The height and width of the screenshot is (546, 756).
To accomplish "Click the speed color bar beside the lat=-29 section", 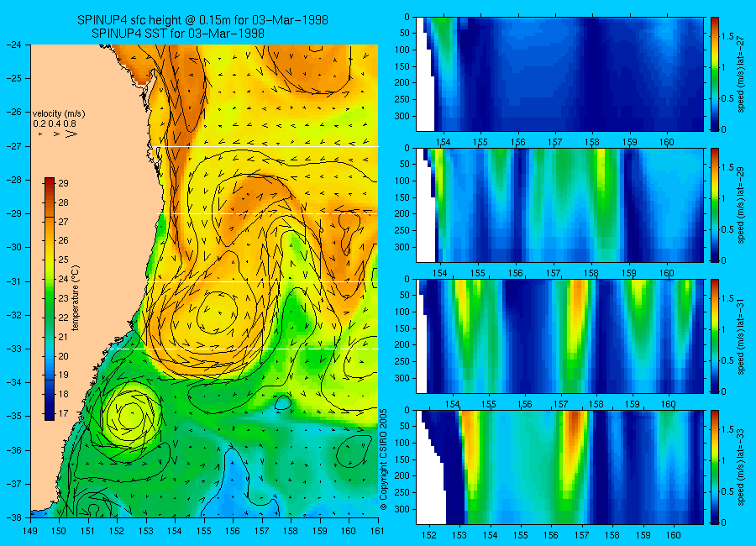I will click(x=714, y=206).
